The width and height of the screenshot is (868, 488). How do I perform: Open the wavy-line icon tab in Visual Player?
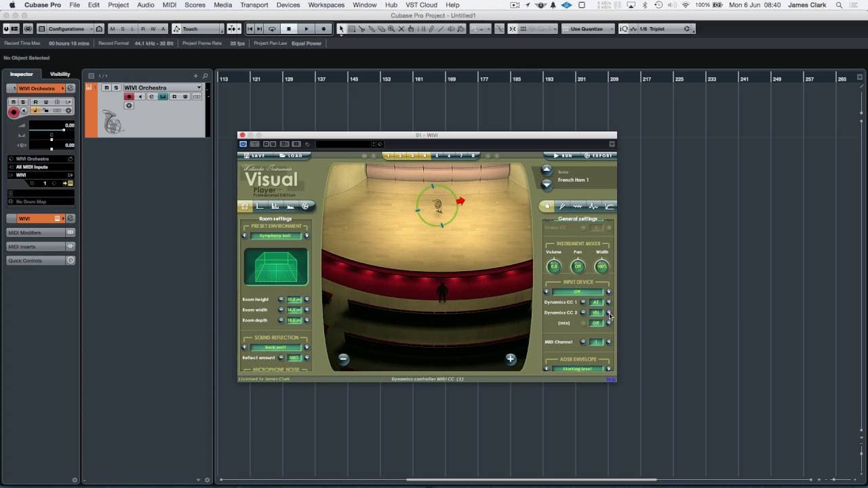[x=578, y=206]
